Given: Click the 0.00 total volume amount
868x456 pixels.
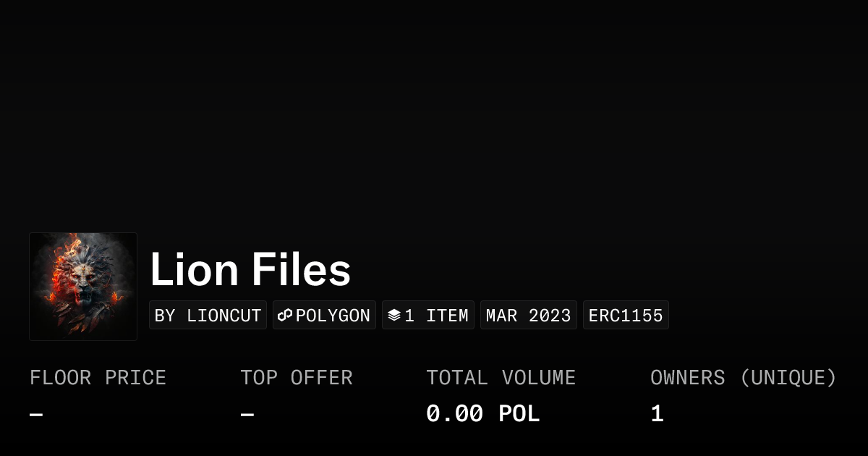Looking at the screenshot, I should 454,414.
